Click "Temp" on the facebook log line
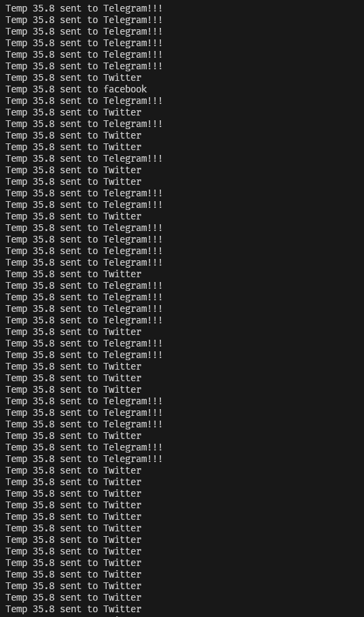364x617 pixels. click(16, 90)
